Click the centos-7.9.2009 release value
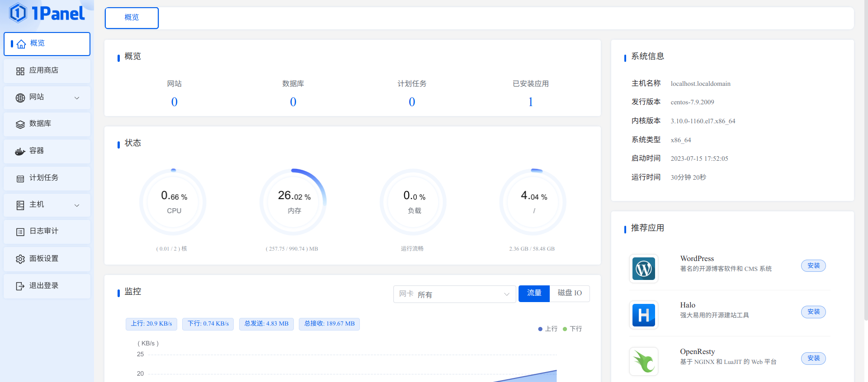The height and width of the screenshot is (382, 868). (x=692, y=102)
